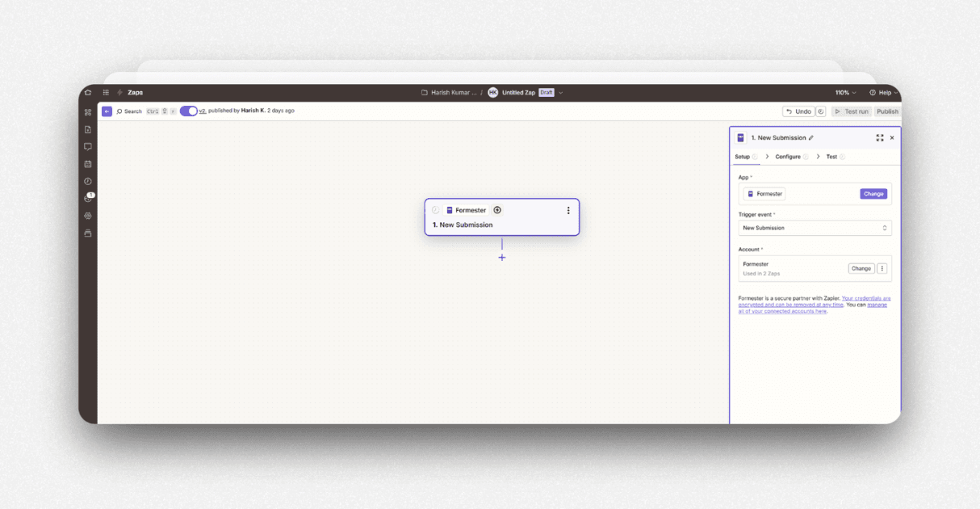Screen dimensions: 980x509
Task: Expand the side panel to full screen
Action: click(880, 138)
